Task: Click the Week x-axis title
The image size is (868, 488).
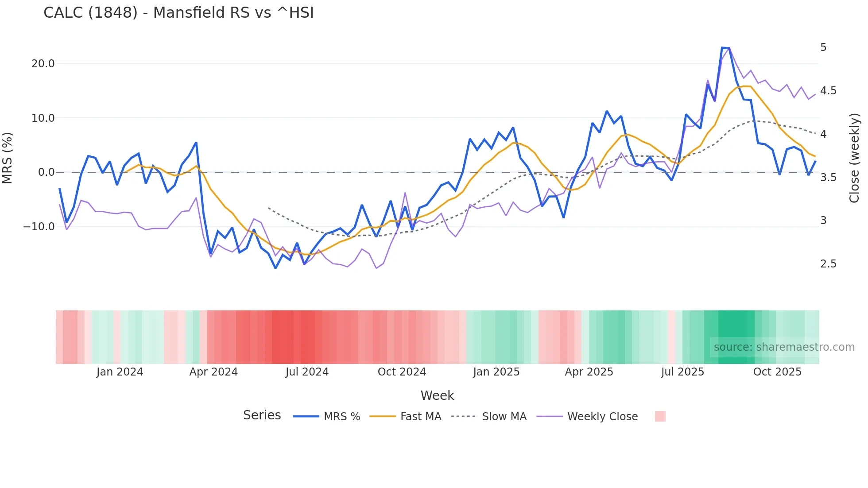Action: pyautogui.click(x=437, y=395)
